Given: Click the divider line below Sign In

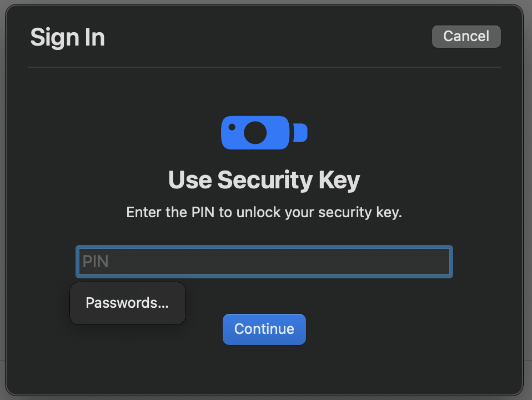Looking at the screenshot, I should coord(264,67).
